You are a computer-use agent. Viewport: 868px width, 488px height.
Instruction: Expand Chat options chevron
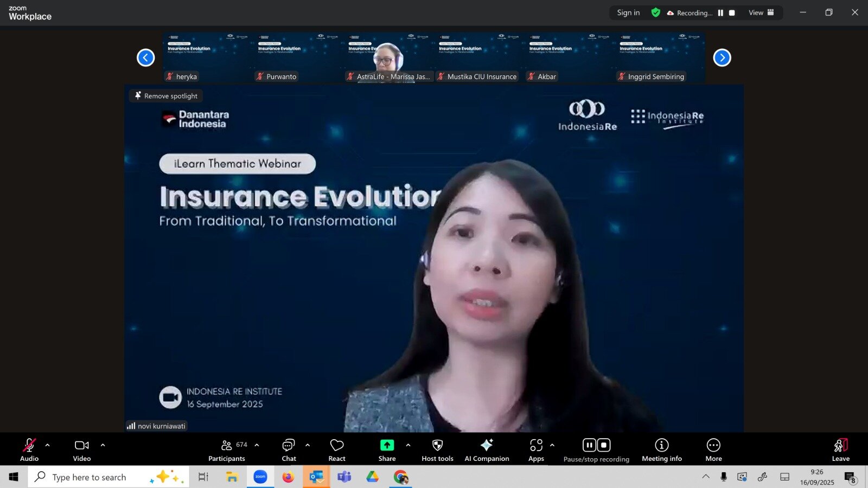pyautogui.click(x=308, y=445)
